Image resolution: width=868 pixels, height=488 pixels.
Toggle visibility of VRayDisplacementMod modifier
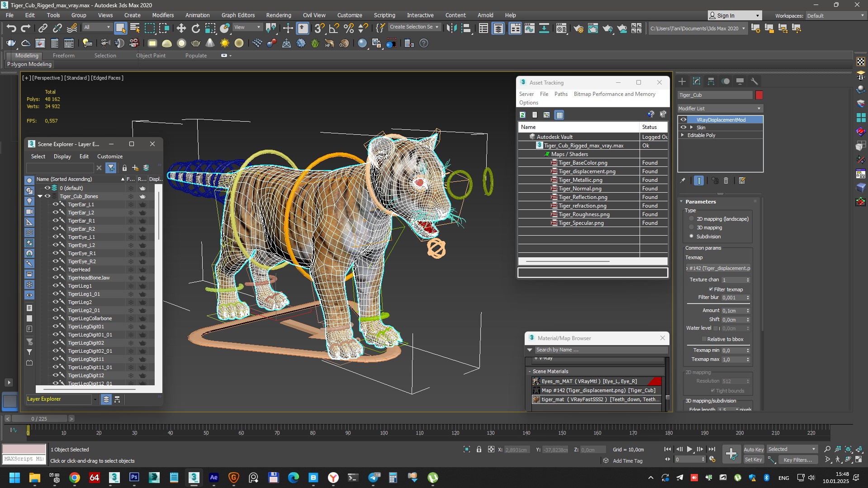[x=683, y=120]
